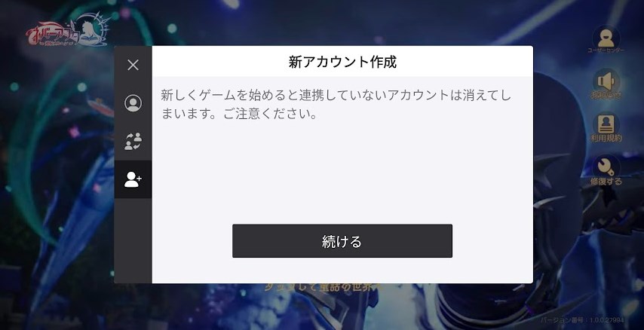
Task: Tap the 童話の世界へ start prompt text
Action: click(324, 287)
